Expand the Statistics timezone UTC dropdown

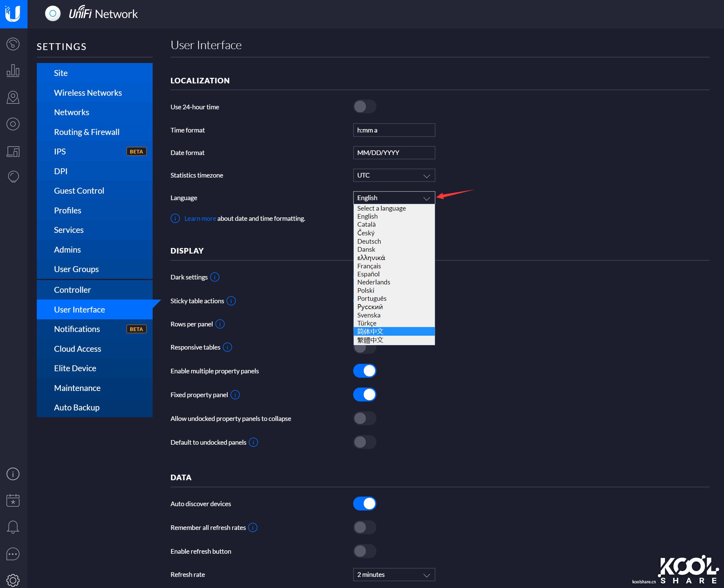(394, 175)
